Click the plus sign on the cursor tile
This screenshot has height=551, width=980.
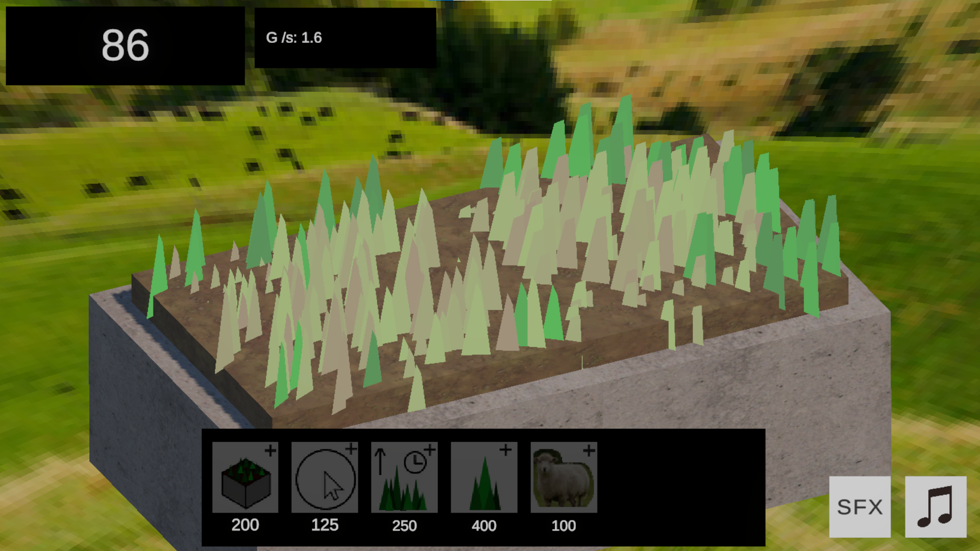[x=351, y=449]
